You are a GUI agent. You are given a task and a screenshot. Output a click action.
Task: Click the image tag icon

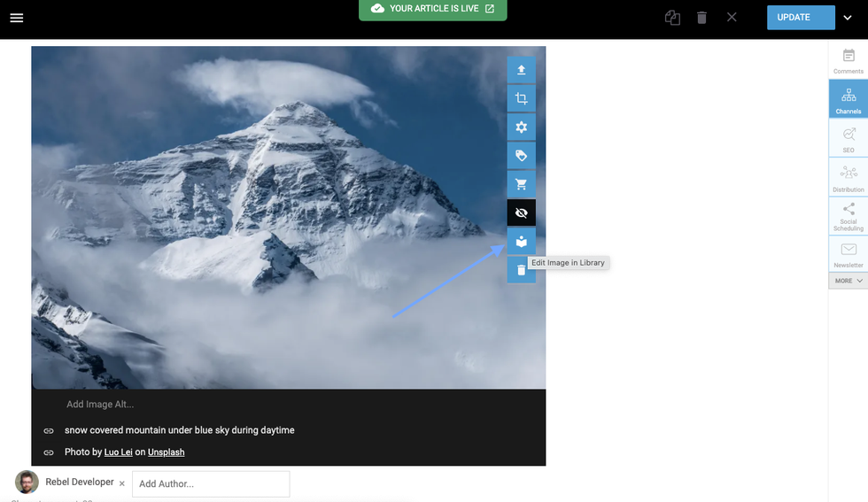click(x=521, y=156)
